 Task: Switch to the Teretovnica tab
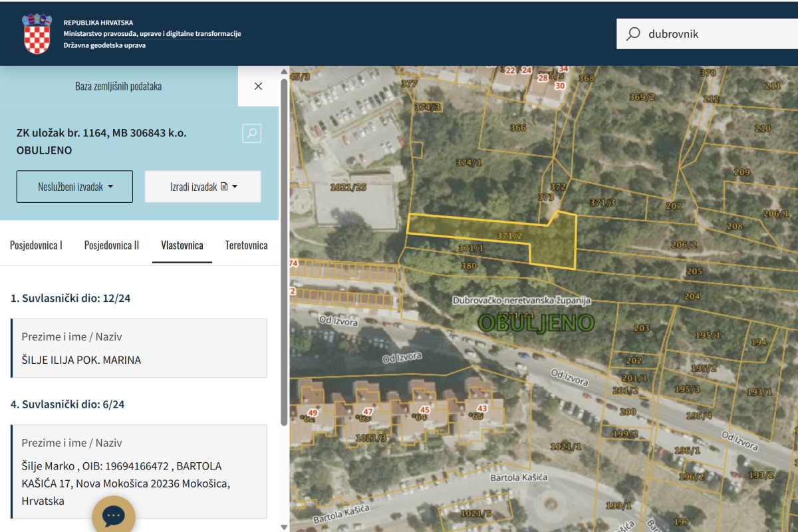coord(247,245)
